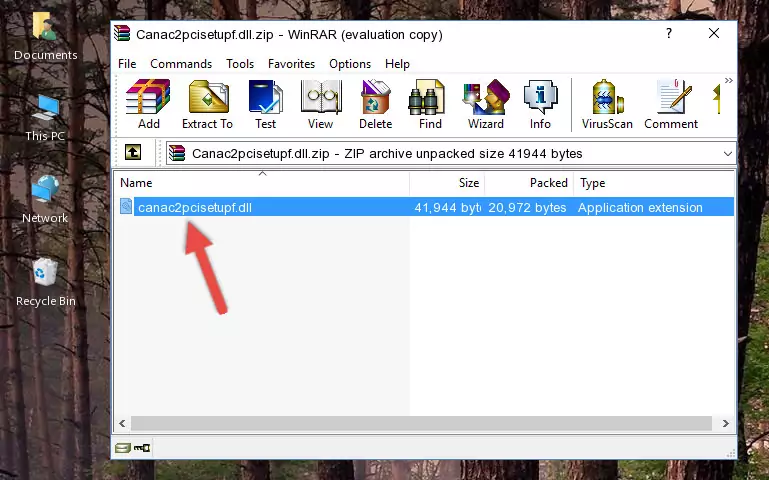Open the Favorites menu

tap(291, 64)
